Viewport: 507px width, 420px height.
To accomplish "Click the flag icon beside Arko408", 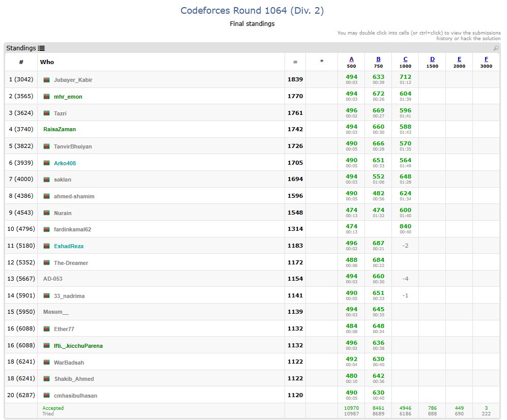I will [x=46, y=163].
